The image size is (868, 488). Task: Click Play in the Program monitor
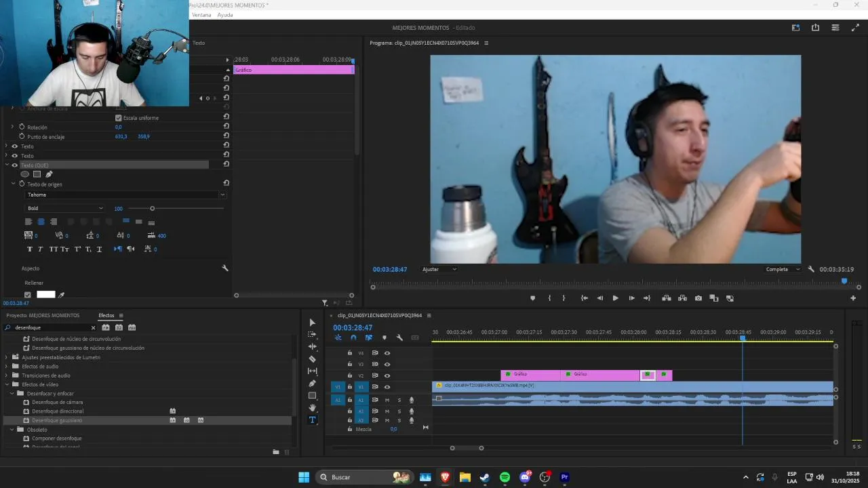point(615,298)
